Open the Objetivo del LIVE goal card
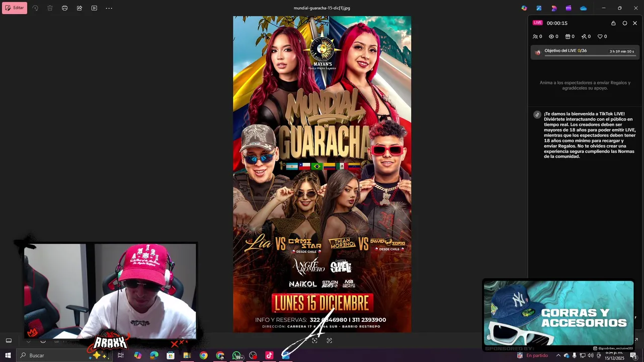 point(585,52)
